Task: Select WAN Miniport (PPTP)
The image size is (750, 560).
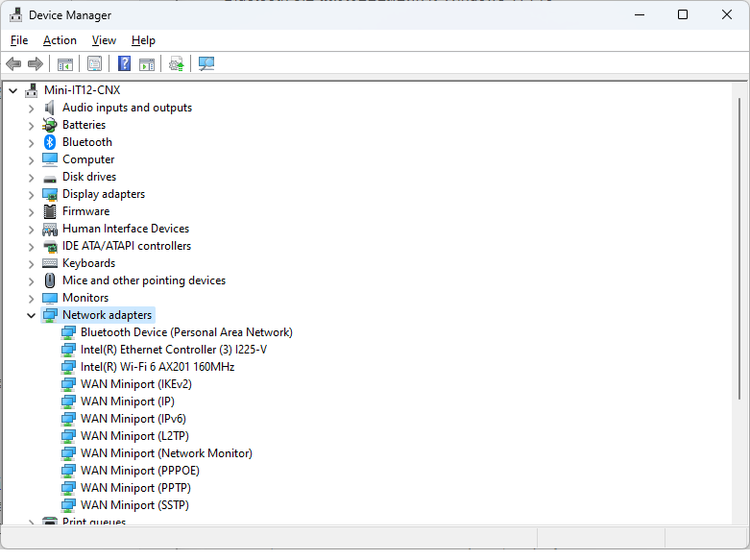Action: (135, 487)
